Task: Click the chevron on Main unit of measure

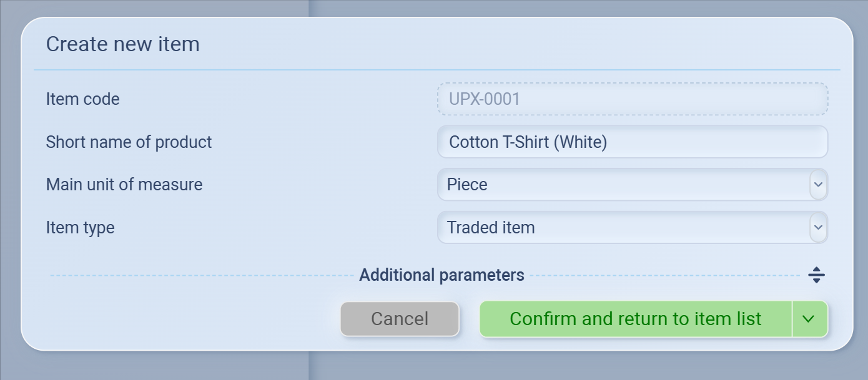Action: click(x=818, y=185)
